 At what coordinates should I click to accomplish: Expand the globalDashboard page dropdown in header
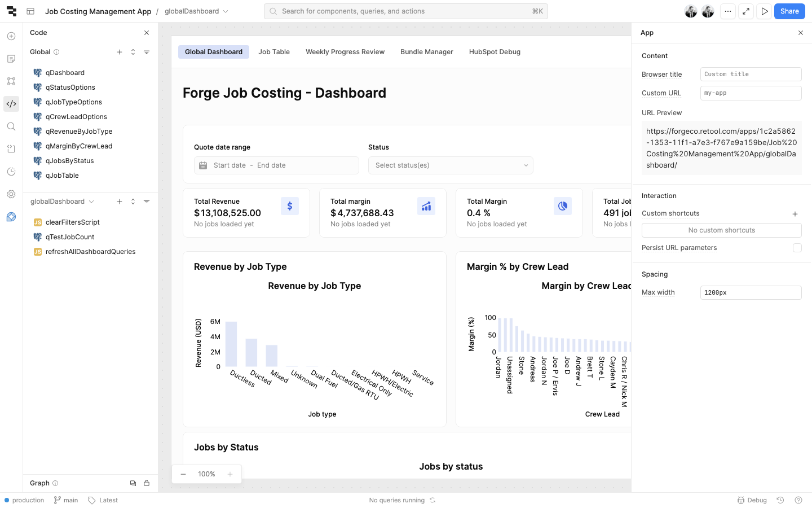[x=226, y=11]
